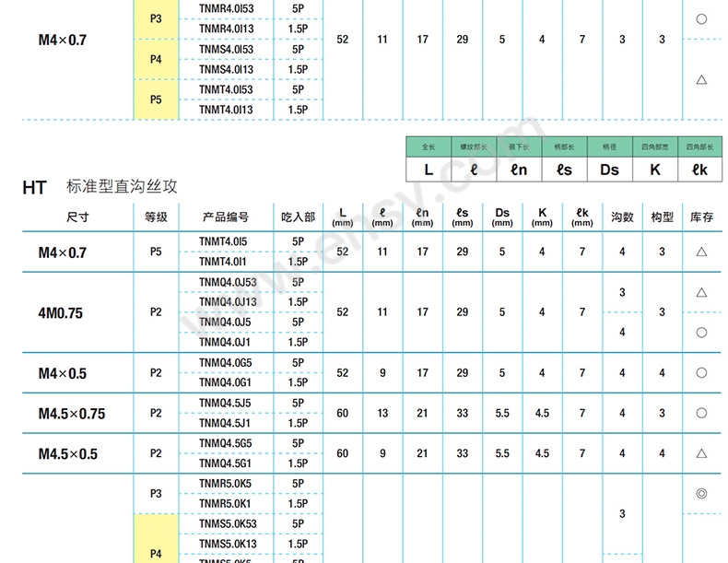Viewport: 728px width, 563px height.
Task: Select product code TNMQ4.0J53
Action: (228, 282)
